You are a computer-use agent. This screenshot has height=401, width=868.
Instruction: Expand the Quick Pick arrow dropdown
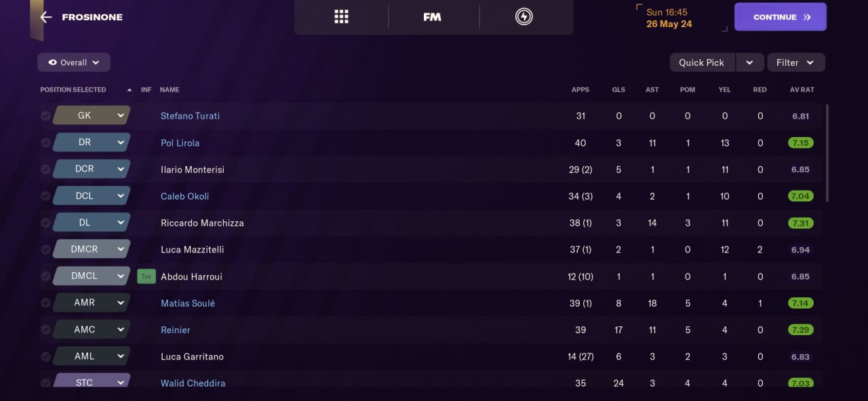pyautogui.click(x=749, y=62)
